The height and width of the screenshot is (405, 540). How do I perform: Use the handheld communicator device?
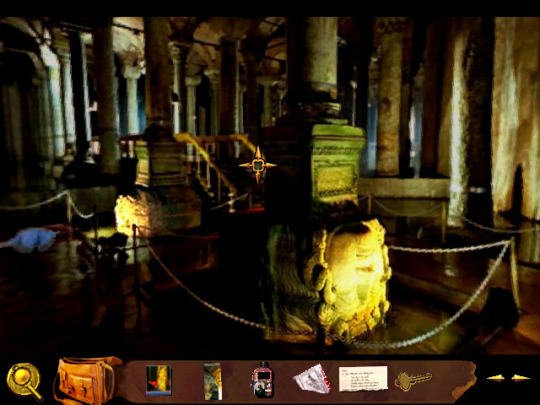coord(263,380)
